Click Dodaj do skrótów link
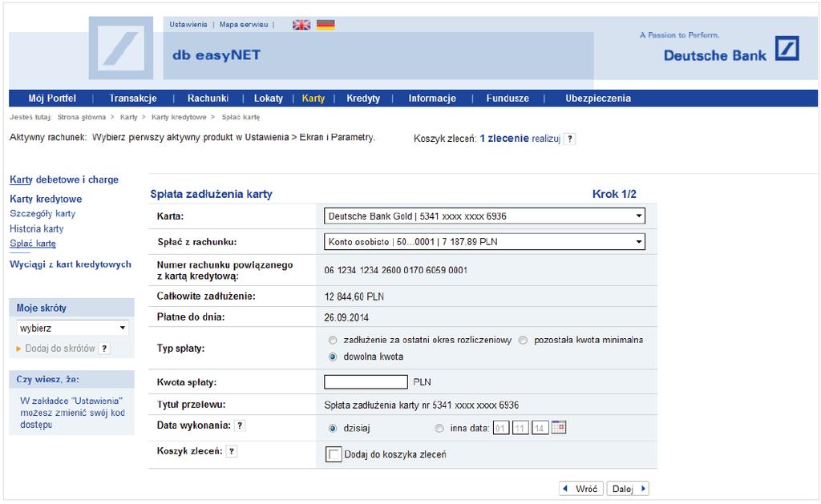 click(60, 349)
